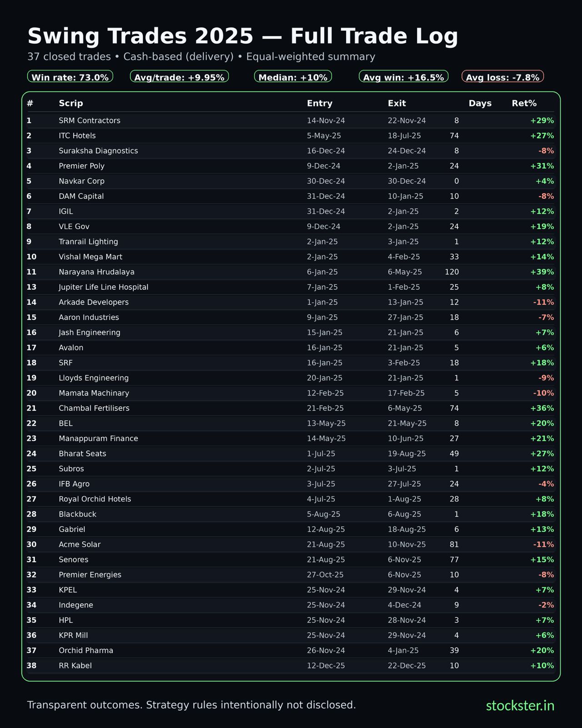This screenshot has width=582, height=728.
Task: Select the Acme Solar scrip name
Action: tap(80, 545)
